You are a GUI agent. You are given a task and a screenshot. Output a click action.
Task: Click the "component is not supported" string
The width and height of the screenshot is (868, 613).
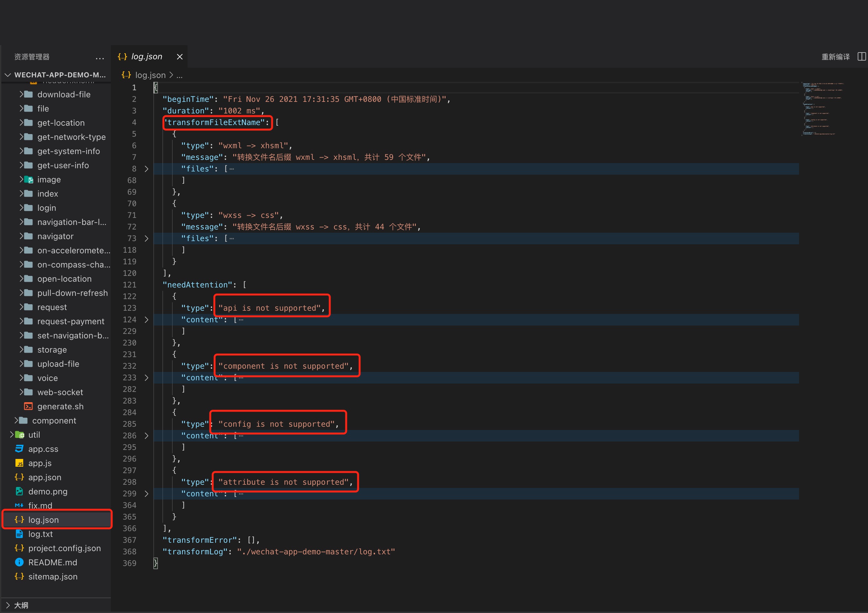[283, 366]
